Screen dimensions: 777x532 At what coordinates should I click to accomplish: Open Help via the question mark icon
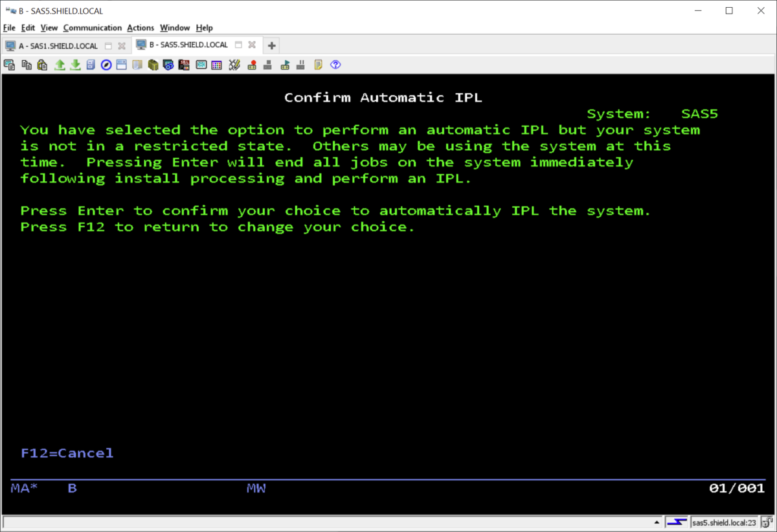coord(335,65)
